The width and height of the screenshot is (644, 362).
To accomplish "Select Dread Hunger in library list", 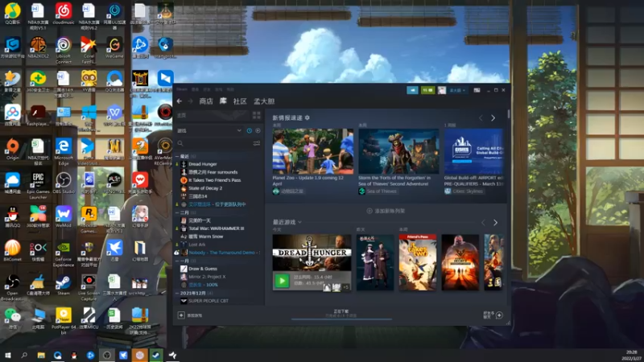I will coord(202,164).
